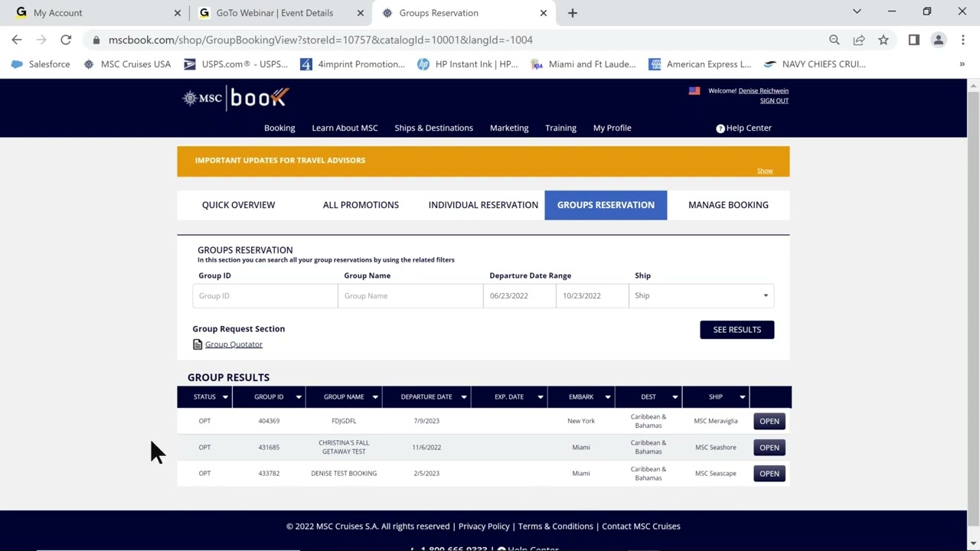Open the HP Instant Ink bookmark

pyautogui.click(x=468, y=64)
